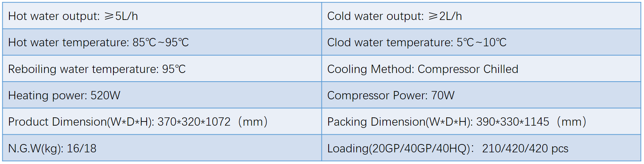The height and width of the screenshot is (164, 644).
Task: Click the 85℃~95℃ temperature range
Action: pyautogui.click(x=161, y=43)
